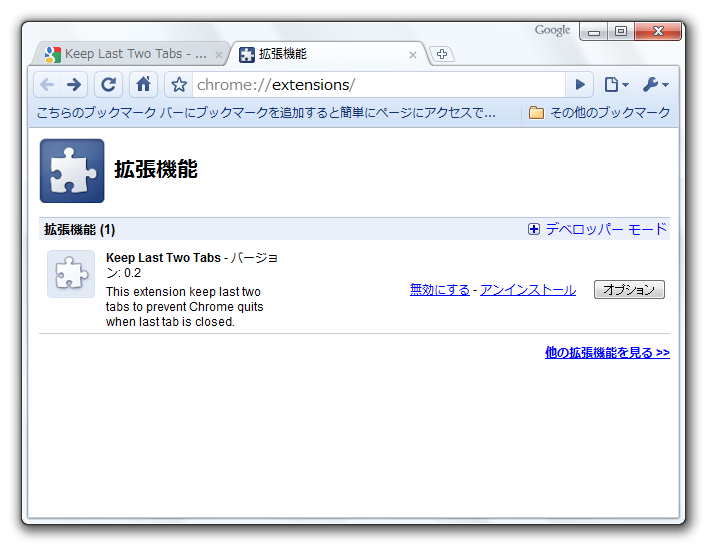Select the Keep Last Two Tabs extension title

tap(163, 258)
